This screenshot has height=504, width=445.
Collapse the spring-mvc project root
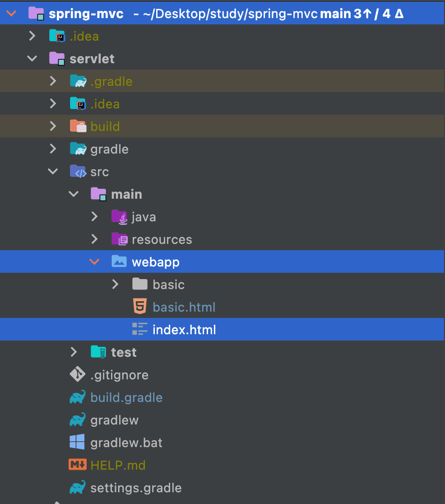(x=11, y=13)
